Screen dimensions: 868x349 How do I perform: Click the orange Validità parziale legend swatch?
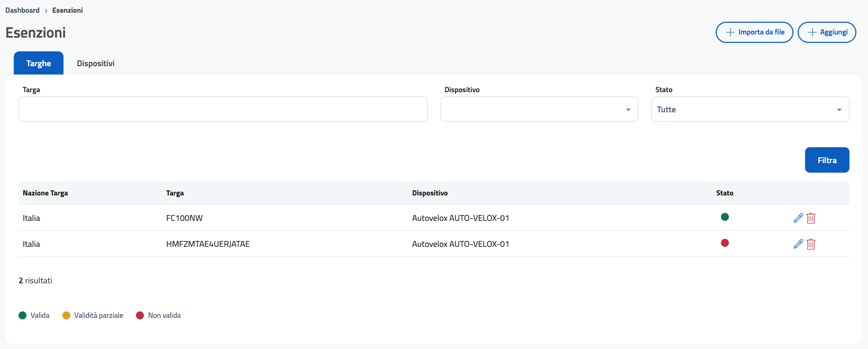tap(66, 316)
